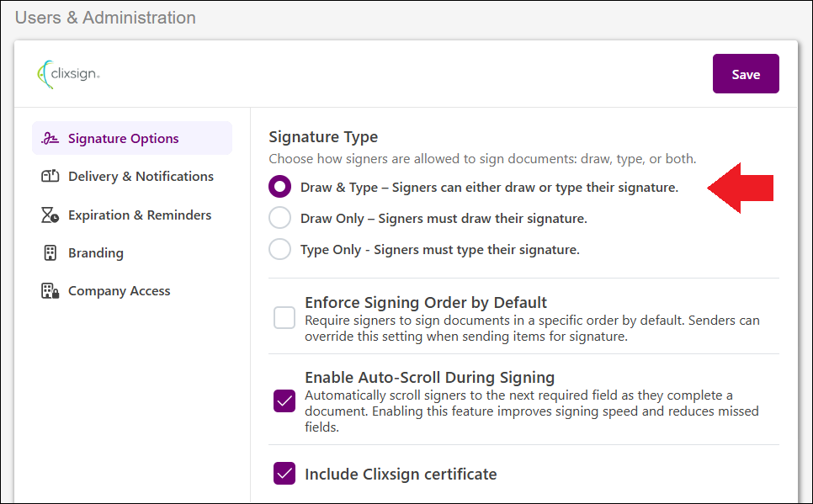Click the Include Clixsign certificate label
The image size is (813, 504).
coord(401,474)
